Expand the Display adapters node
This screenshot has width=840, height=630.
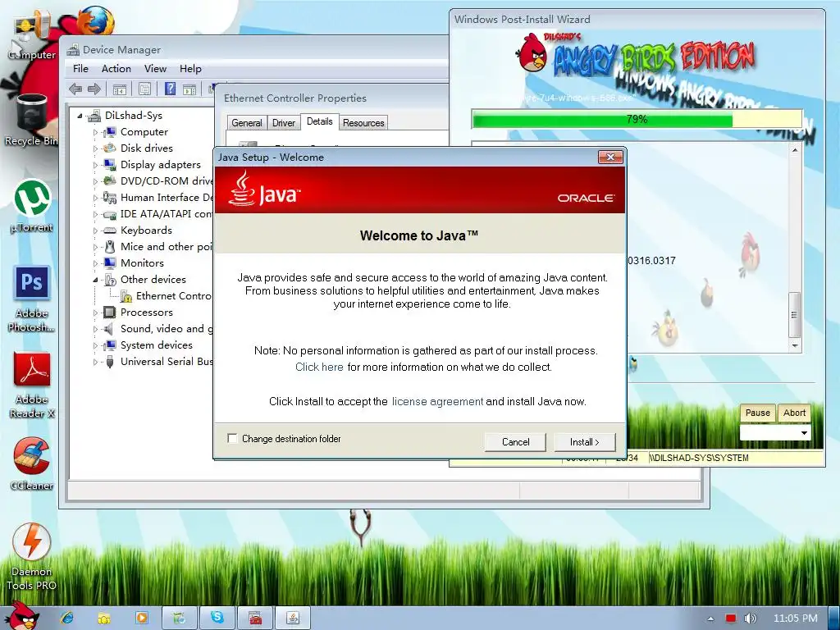(95, 165)
